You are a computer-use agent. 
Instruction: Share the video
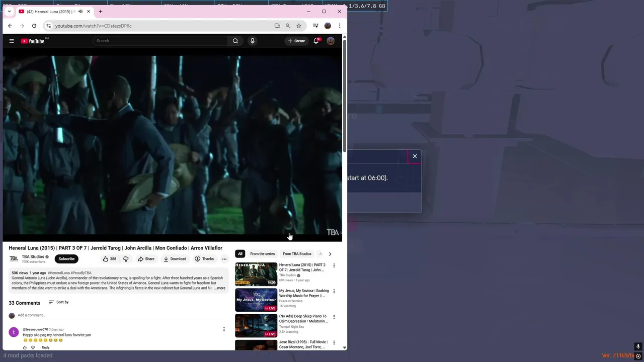146,259
